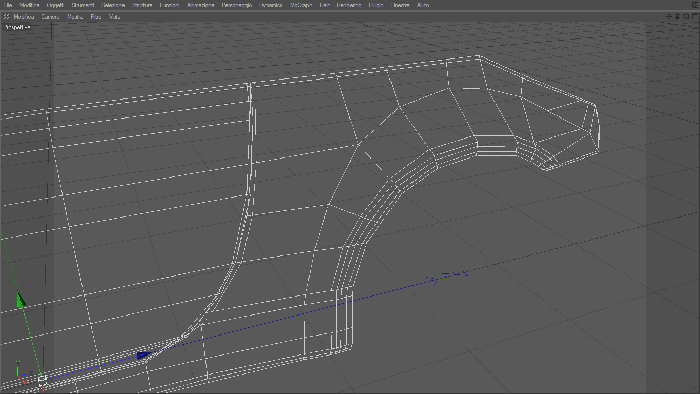Expand the viewport Mostra menu
The height and width of the screenshot is (394, 700).
[x=75, y=17]
